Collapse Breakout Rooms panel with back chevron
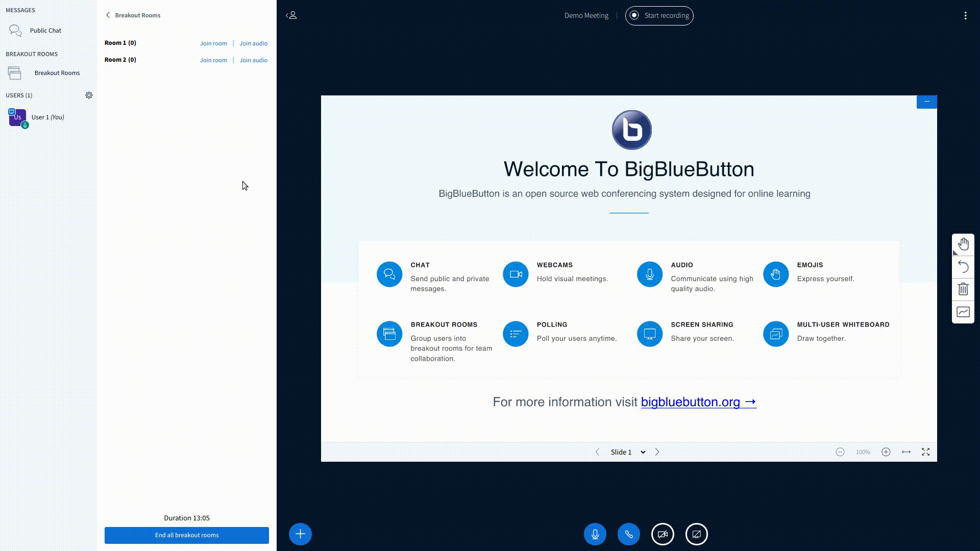The width and height of the screenshot is (980, 551). pos(108,15)
